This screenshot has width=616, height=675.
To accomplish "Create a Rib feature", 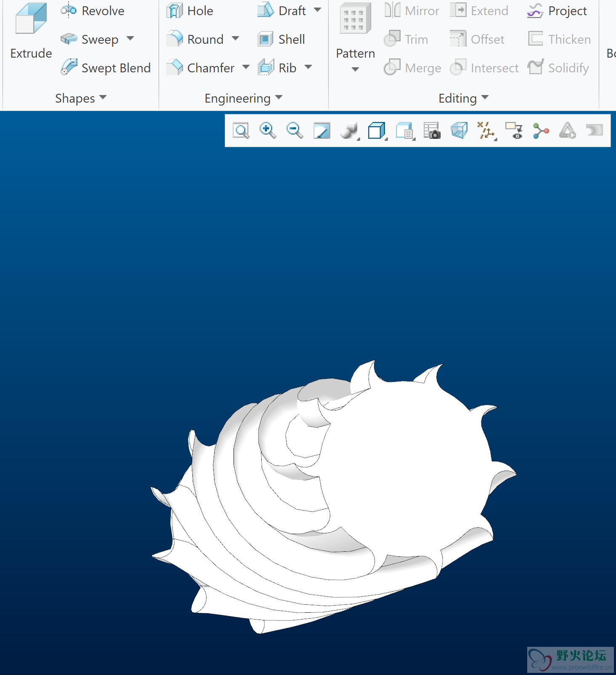I will 277,68.
